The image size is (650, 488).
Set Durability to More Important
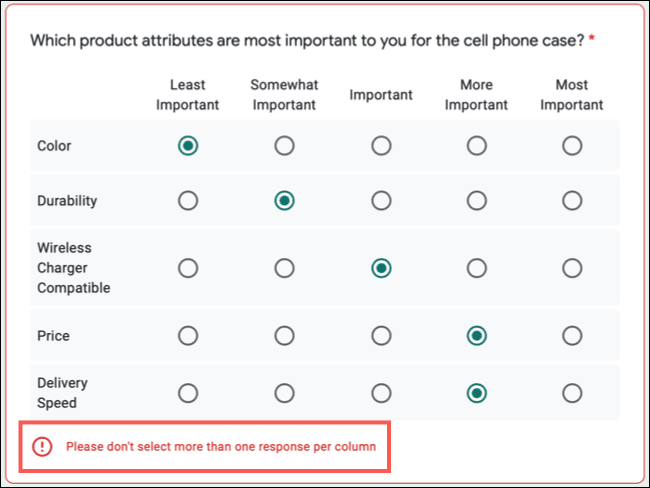coord(477,201)
